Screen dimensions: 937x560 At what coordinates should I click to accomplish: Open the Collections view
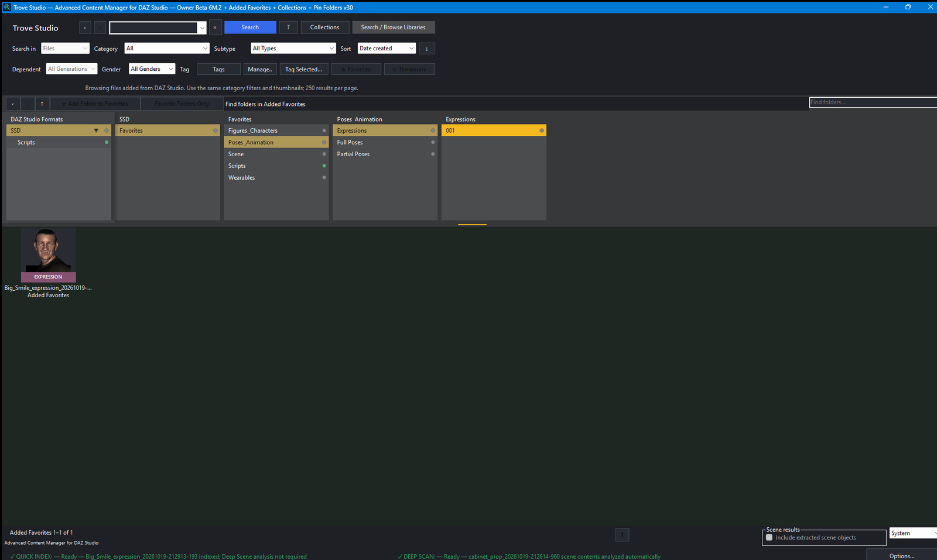pyautogui.click(x=324, y=28)
